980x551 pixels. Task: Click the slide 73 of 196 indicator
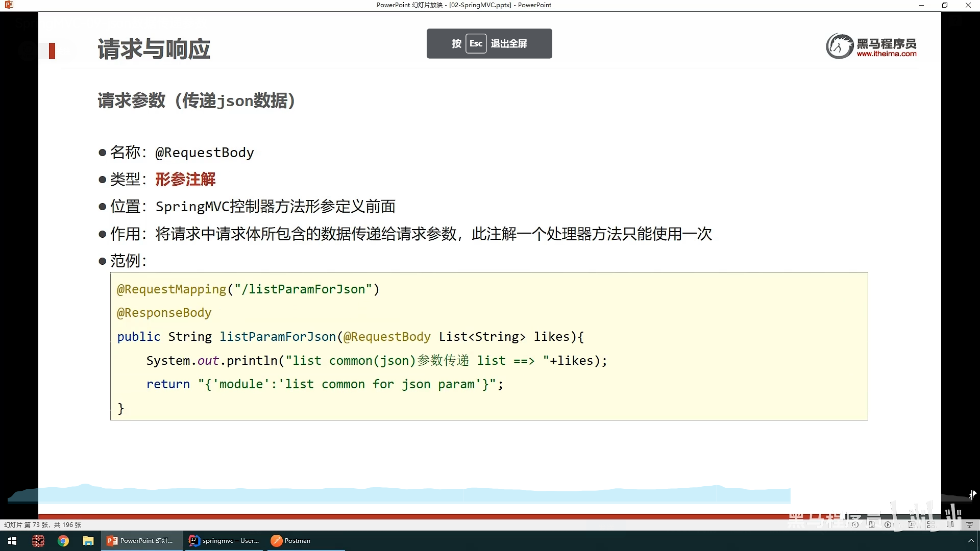coord(43,524)
